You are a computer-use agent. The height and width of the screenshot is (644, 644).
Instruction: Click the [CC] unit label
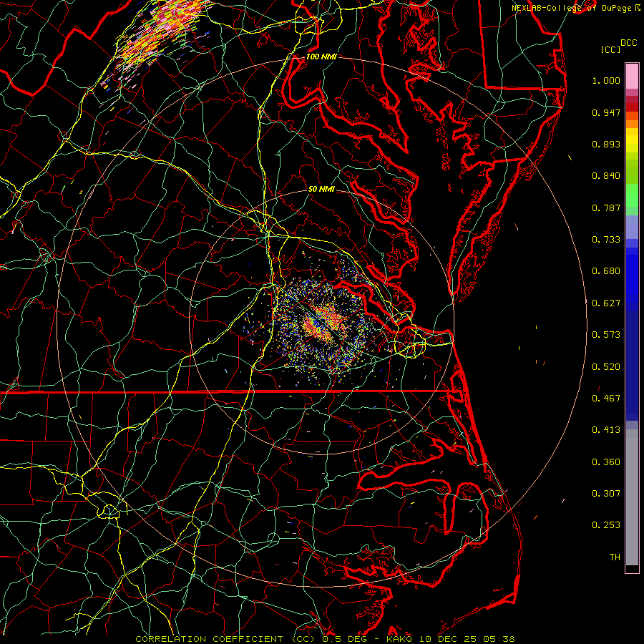click(x=611, y=49)
